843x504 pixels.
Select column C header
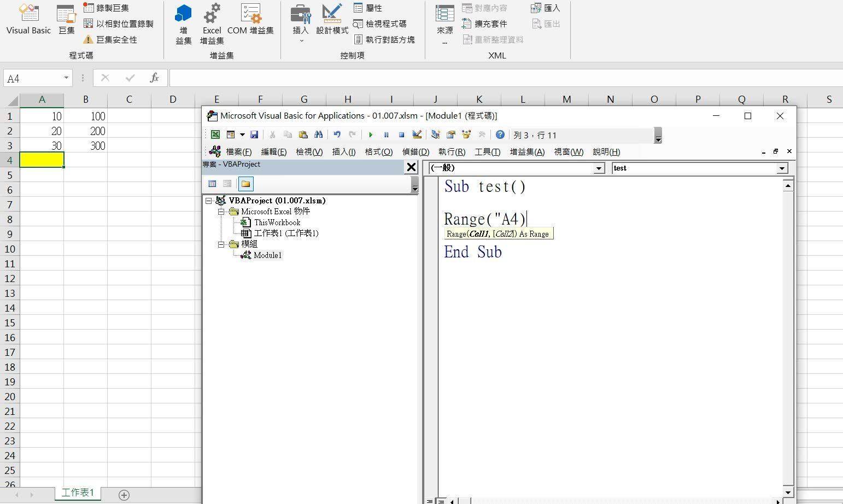click(129, 99)
